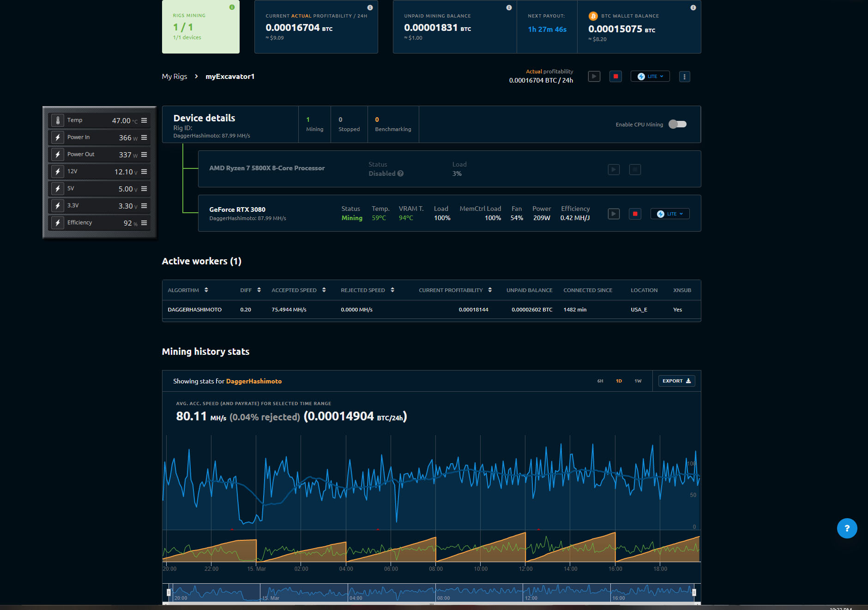Click the Mining devices count tab
This screenshot has height=610, width=868.
pos(314,125)
